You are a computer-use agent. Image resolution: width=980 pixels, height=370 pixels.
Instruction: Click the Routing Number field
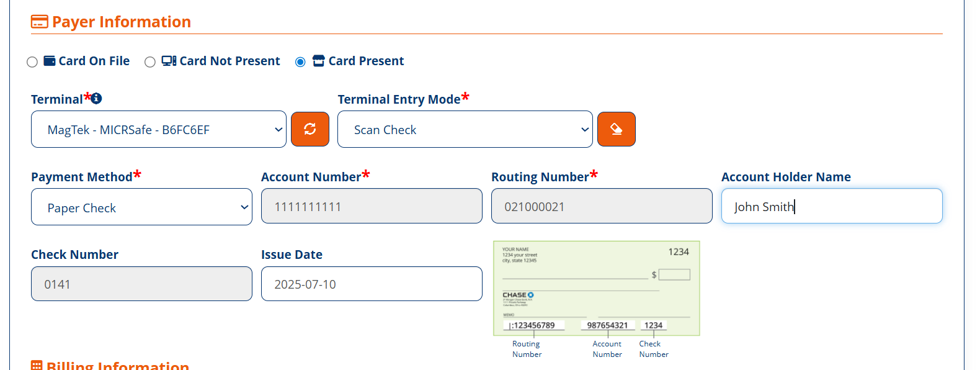coord(602,206)
